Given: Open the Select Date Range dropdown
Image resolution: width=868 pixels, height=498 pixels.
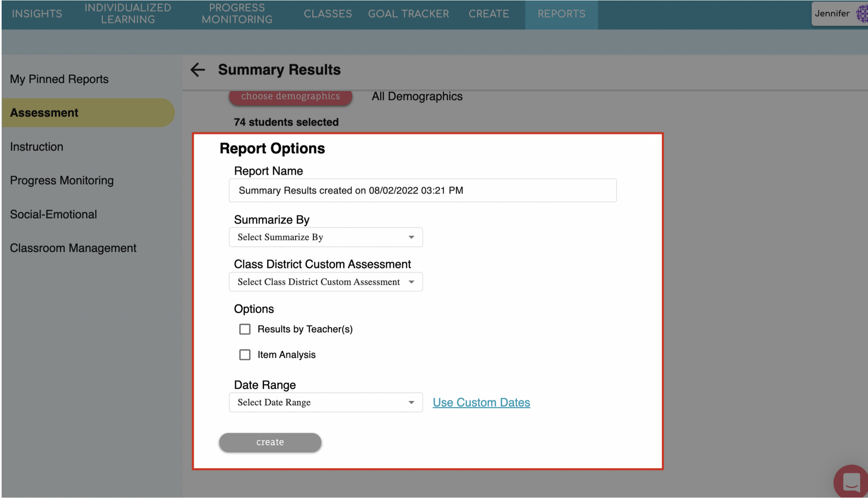Looking at the screenshot, I should point(325,403).
